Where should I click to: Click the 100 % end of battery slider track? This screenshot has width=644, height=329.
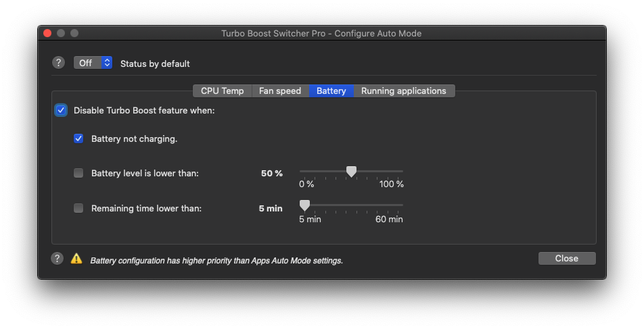click(x=402, y=171)
